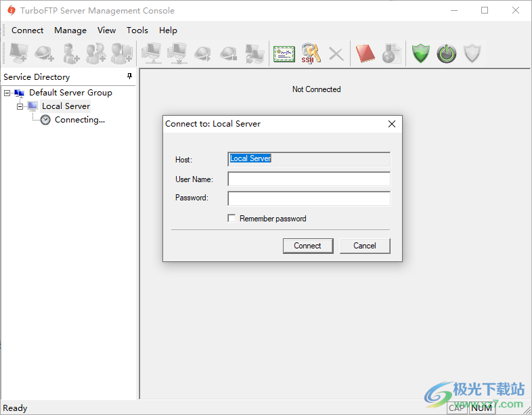Click the Connect button in dialog
The height and width of the screenshot is (415, 532).
pos(308,246)
